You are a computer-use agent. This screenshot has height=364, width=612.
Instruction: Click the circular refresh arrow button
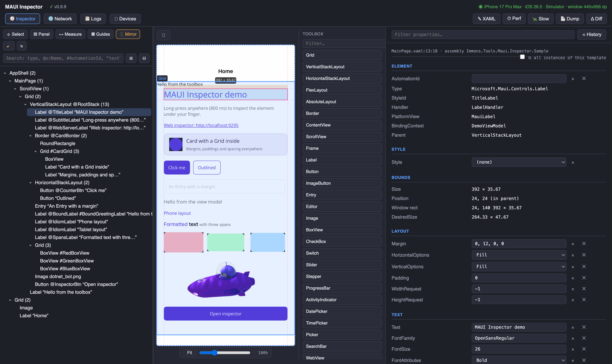(22, 46)
